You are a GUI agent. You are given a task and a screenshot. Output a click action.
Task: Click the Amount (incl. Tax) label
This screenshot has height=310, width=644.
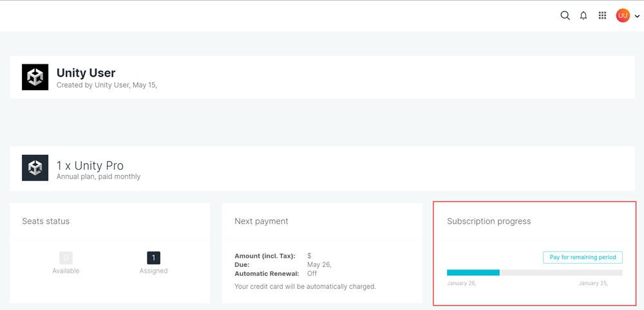pos(265,256)
